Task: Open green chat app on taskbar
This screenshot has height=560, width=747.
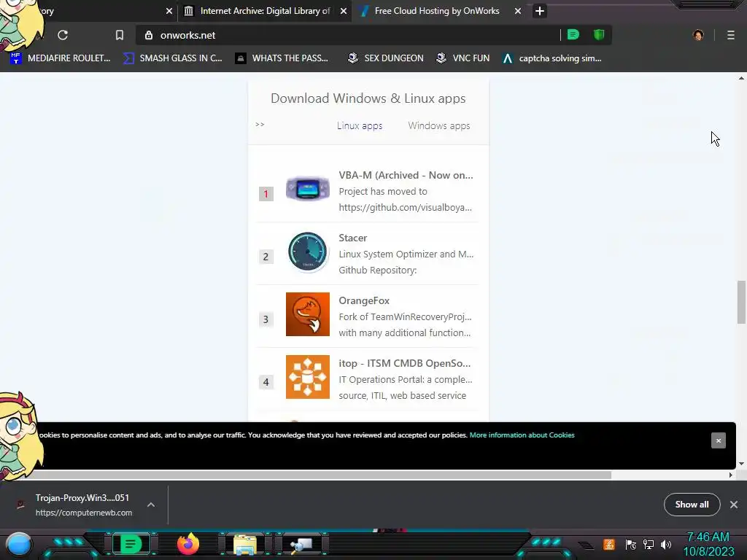Action: [131, 544]
